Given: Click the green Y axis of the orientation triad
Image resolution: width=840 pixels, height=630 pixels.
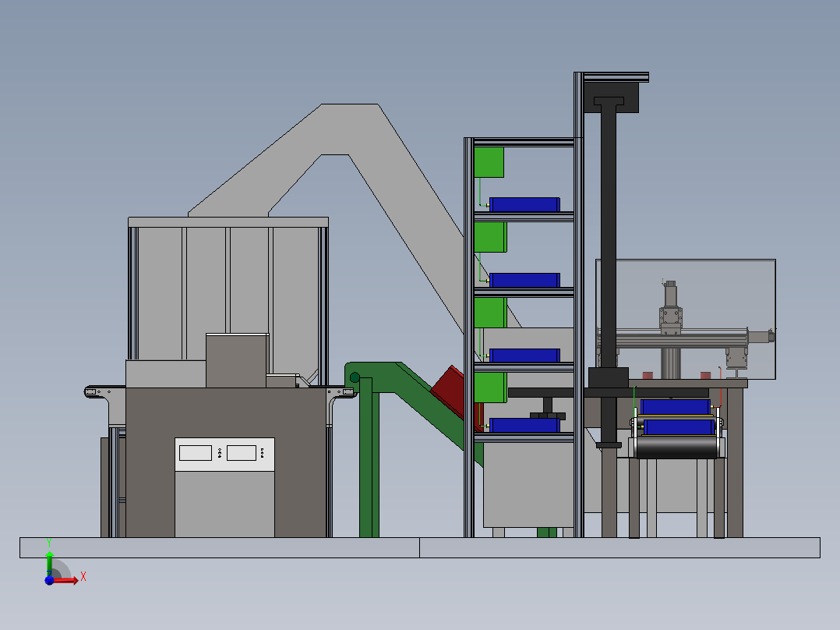Looking at the screenshot, I should [x=49, y=561].
